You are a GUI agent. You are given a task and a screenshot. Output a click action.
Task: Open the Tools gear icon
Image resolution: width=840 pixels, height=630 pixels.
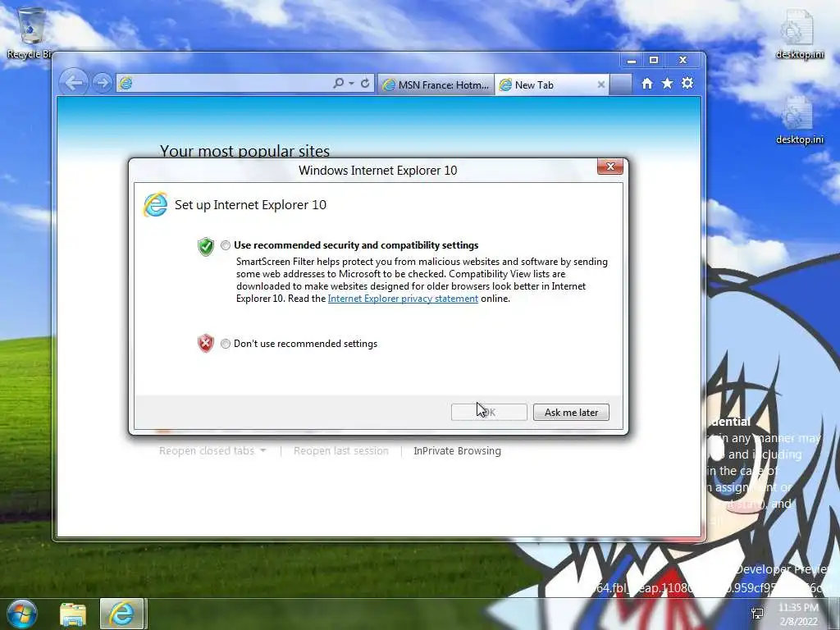[x=687, y=83]
